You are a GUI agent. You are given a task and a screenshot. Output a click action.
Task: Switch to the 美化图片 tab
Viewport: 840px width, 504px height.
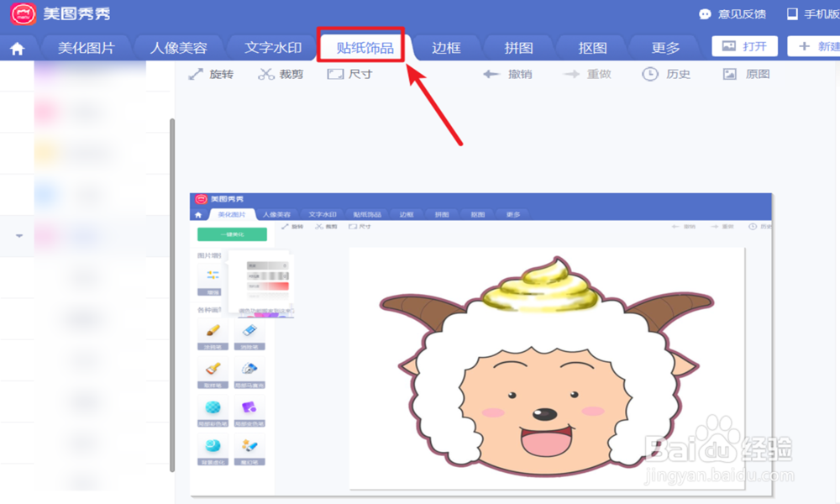click(87, 48)
